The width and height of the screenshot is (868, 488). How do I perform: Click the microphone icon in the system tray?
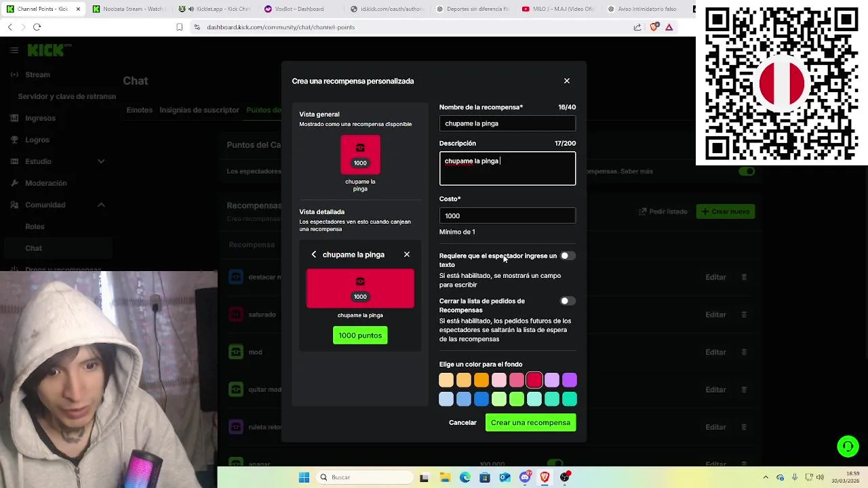click(x=795, y=477)
